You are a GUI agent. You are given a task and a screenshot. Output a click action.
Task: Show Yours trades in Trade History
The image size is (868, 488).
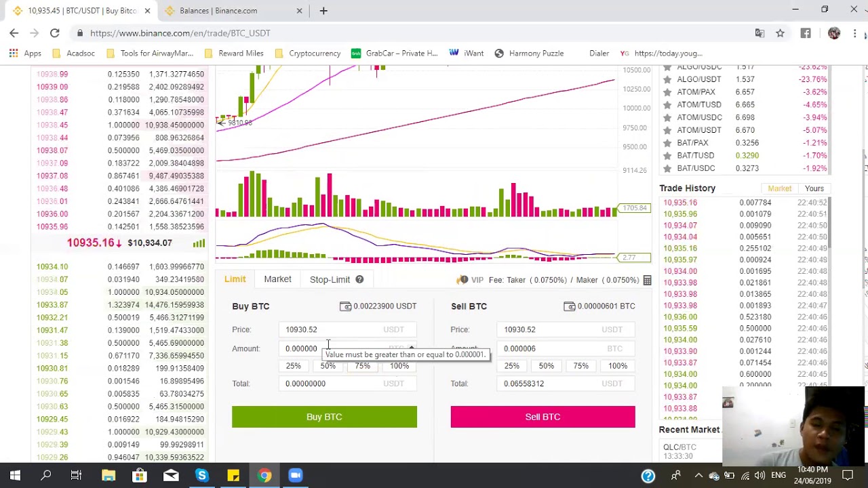tap(814, 188)
